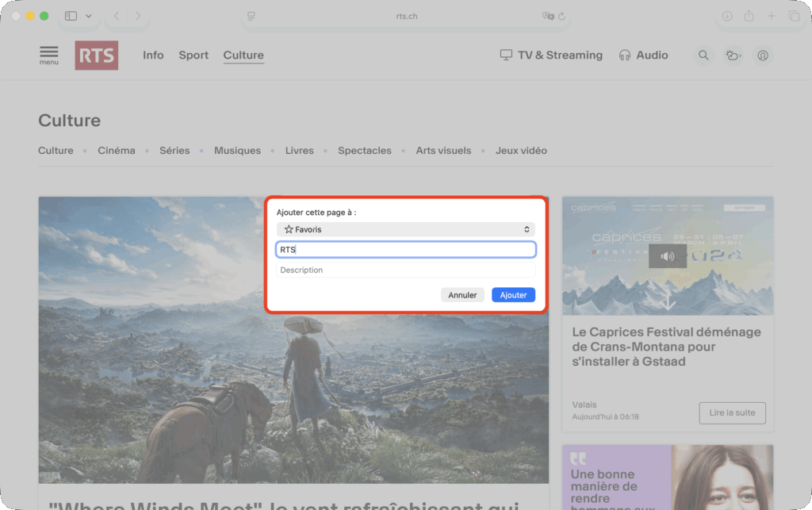Image resolution: width=812 pixels, height=510 pixels.
Task: Click the Safari sidebar toggle icon
Action: (x=71, y=16)
